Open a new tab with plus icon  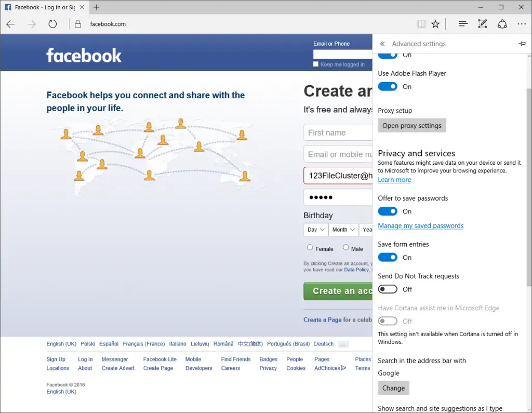96,7
